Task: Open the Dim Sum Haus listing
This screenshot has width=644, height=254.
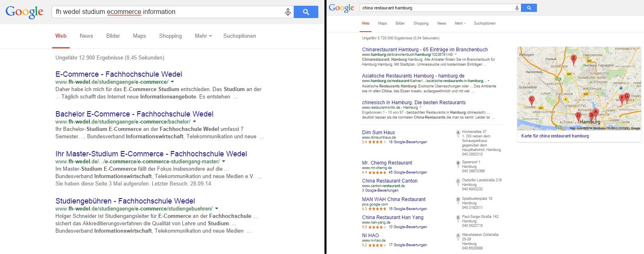Action: tap(378, 133)
